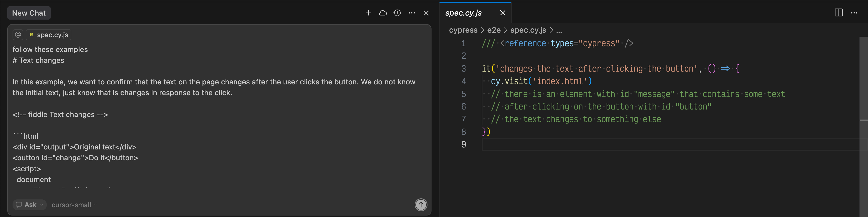The image size is (868, 217).
Task: Open the cursor-small model dropdown
Action: coord(74,205)
